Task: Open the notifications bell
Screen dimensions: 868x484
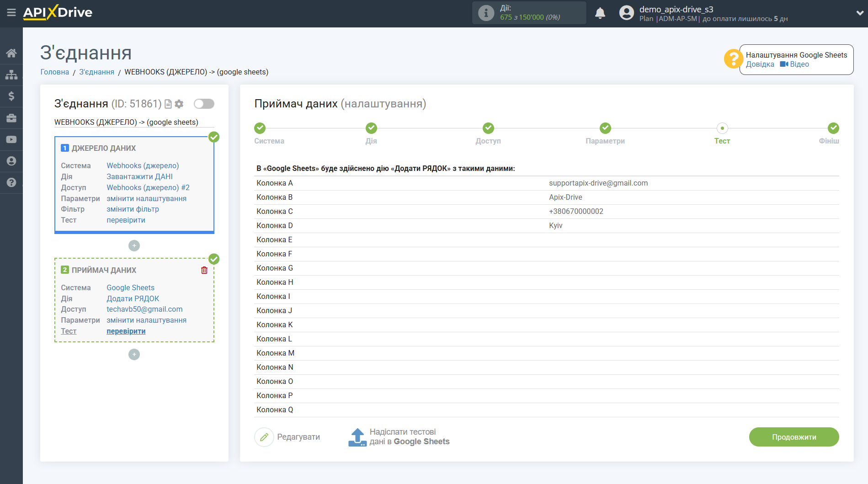Action: [600, 13]
